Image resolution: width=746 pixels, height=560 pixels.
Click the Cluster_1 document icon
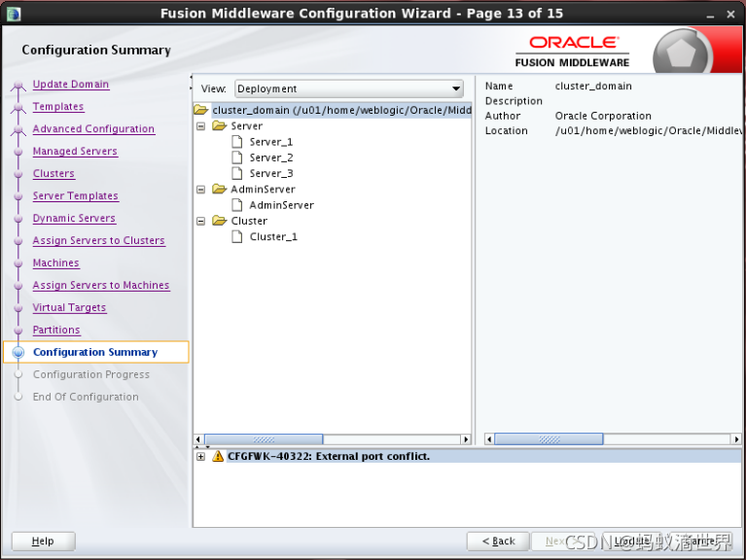(237, 236)
